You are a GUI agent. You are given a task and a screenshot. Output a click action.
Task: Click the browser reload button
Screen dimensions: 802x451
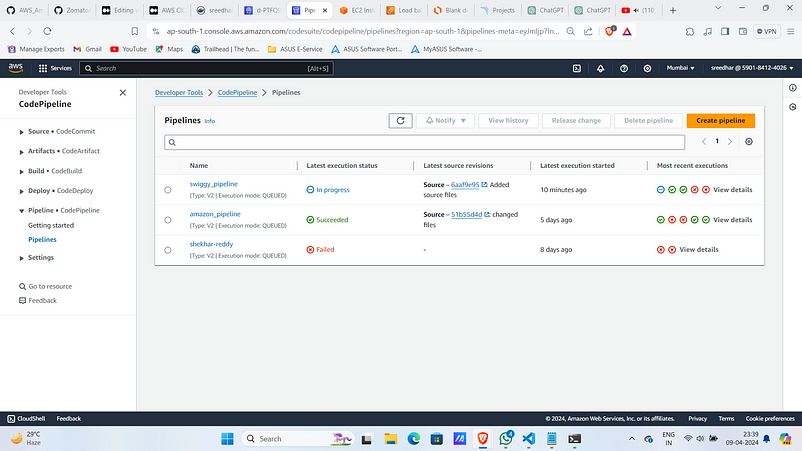click(x=47, y=31)
